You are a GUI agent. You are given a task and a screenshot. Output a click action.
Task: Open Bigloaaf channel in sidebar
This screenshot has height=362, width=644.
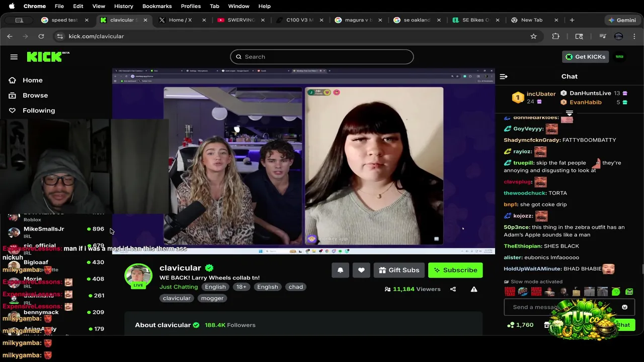(55, 265)
